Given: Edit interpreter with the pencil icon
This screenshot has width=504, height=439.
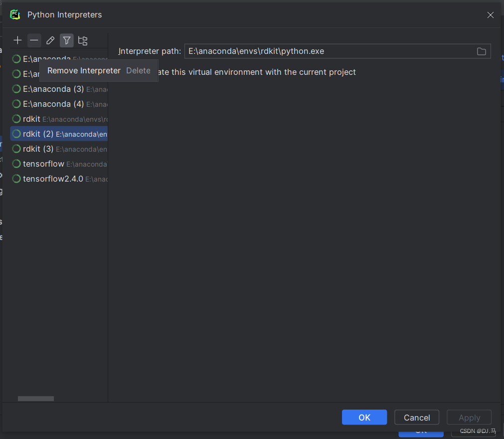Looking at the screenshot, I should [50, 40].
